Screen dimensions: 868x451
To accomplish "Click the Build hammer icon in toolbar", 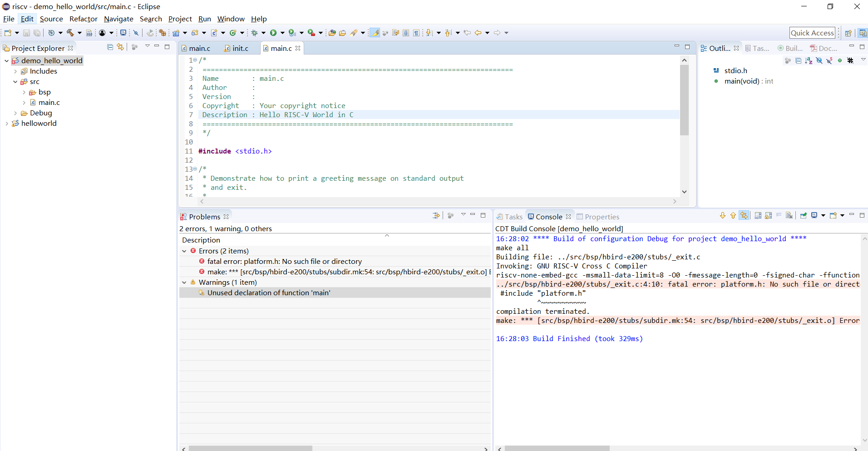I will [70, 33].
